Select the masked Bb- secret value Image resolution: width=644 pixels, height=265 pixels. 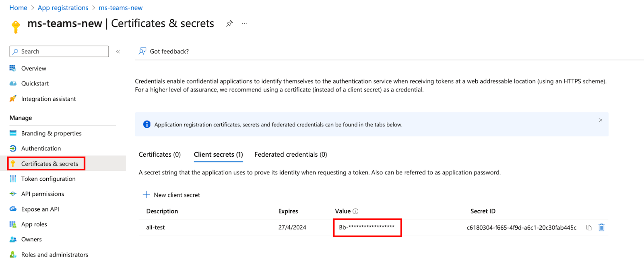pos(367,227)
